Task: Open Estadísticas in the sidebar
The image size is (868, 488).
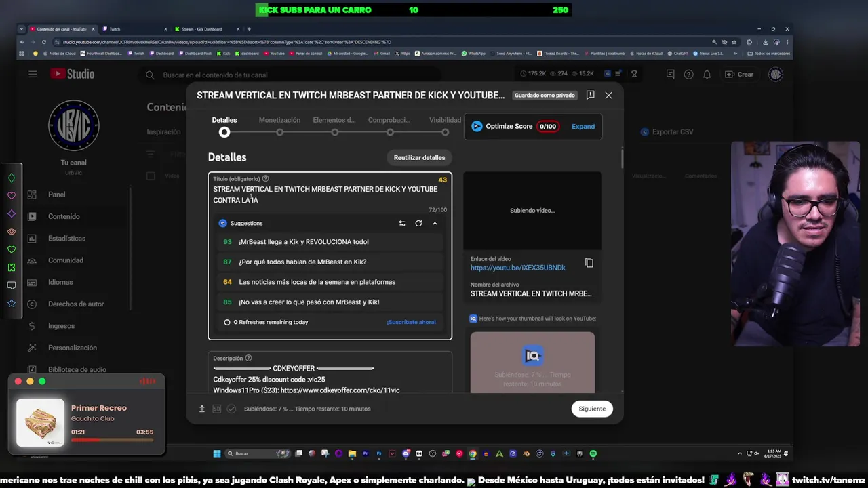Action: pyautogui.click(x=65, y=239)
